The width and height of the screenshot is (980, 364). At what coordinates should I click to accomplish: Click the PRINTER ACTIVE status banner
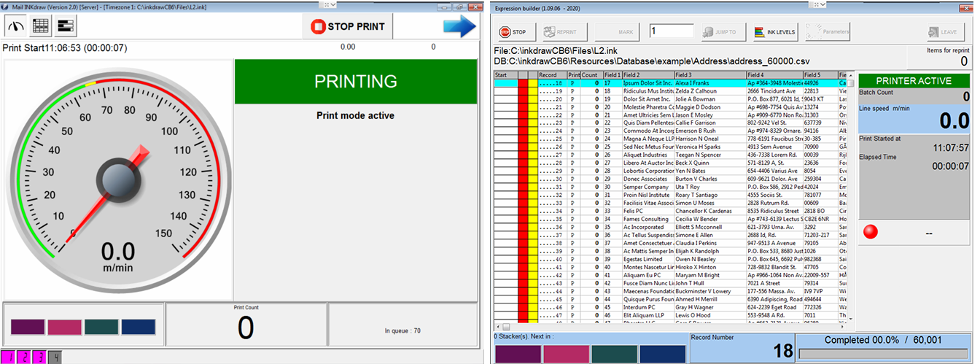coord(914,81)
